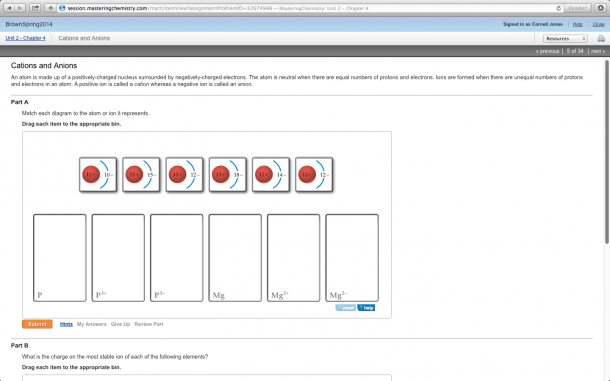Open the blue help button in activity
The height and width of the screenshot is (381, 610).
coord(366,308)
